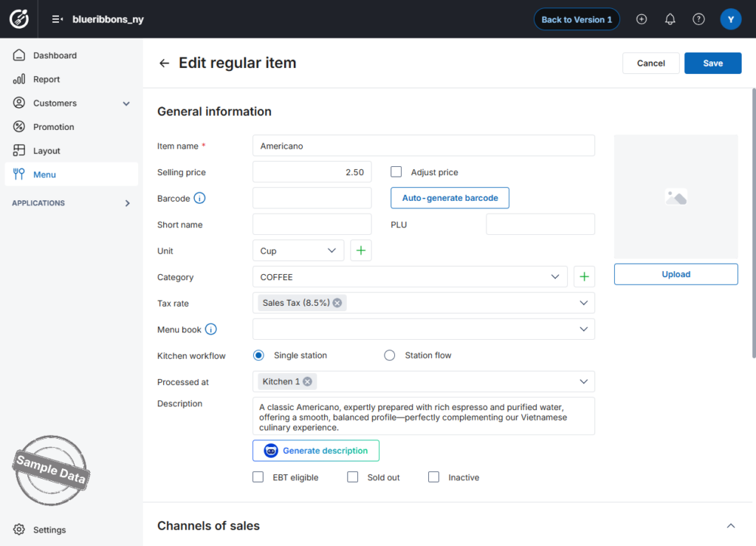The width and height of the screenshot is (756, 546).
Task: Enable the Adjust price checkbox
Action: (x=396, y=171)
